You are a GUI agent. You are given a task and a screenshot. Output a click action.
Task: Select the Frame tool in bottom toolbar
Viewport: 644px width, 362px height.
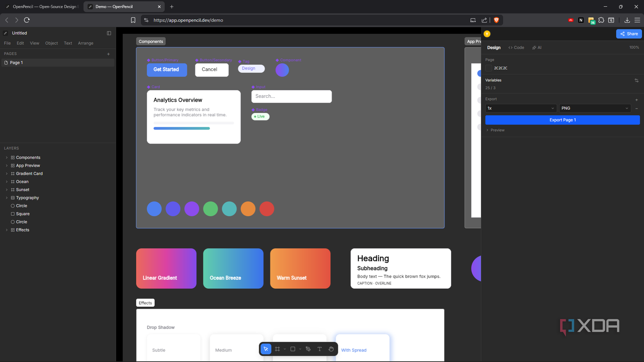(x=278, y=349)
